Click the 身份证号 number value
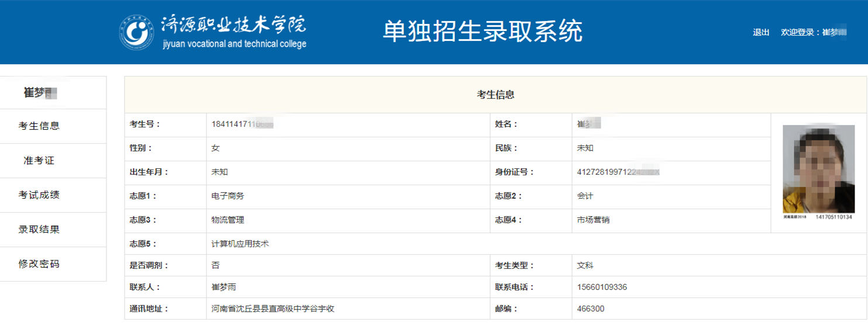868x336 pixels. (x=618, y=172)
